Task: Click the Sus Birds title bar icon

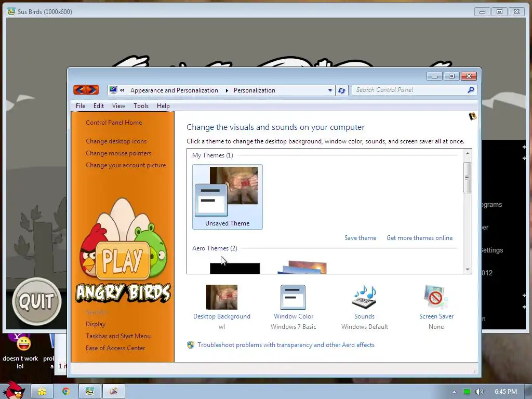Action: point(11,11)
